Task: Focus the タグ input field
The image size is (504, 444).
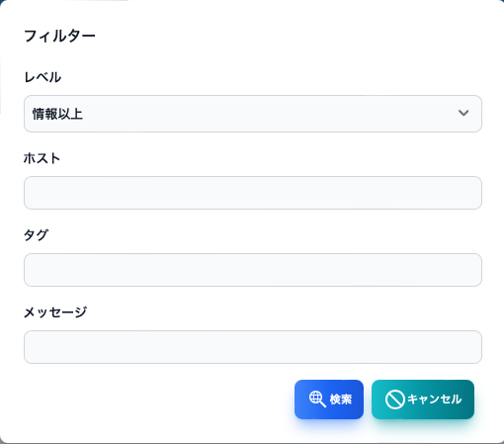Action: pos(253,270)
